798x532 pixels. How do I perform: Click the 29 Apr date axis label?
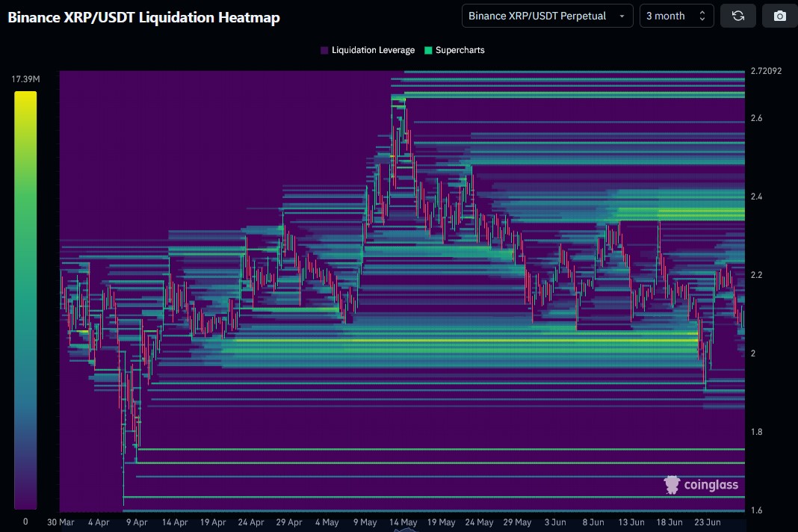click(289, 522)
